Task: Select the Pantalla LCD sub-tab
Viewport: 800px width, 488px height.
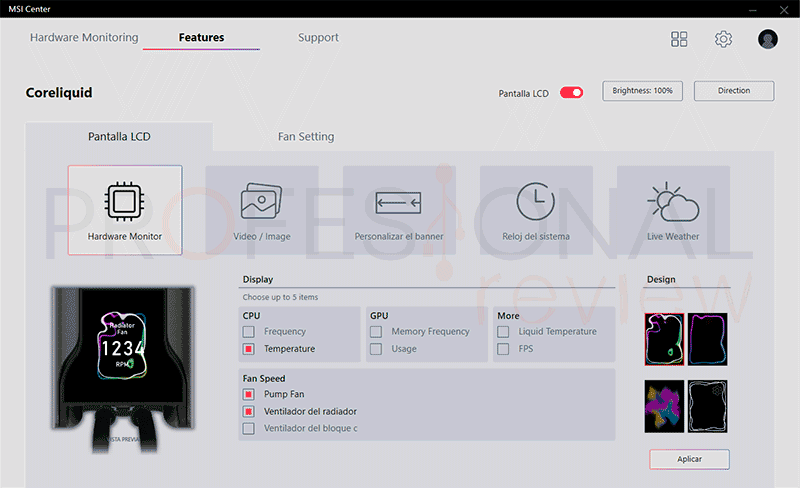Action: click(x=119, y=136)
